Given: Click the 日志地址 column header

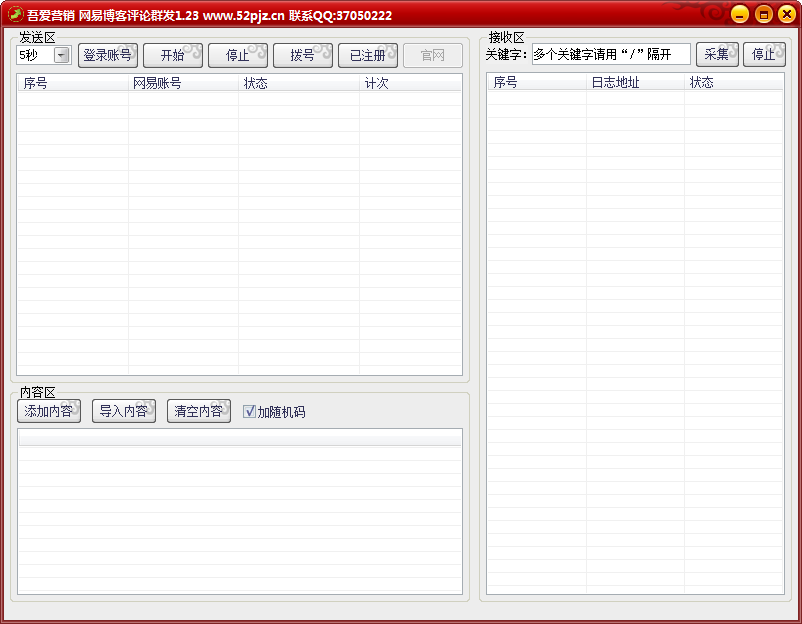Looking at the screenshot, I should click(x=635, y=82).
